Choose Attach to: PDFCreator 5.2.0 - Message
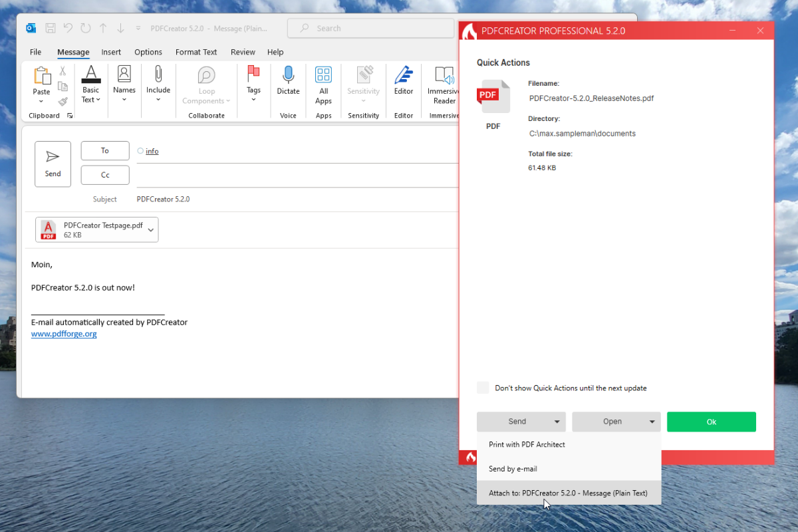Screen dimensions: 798x532 click(x=569, y=493)
